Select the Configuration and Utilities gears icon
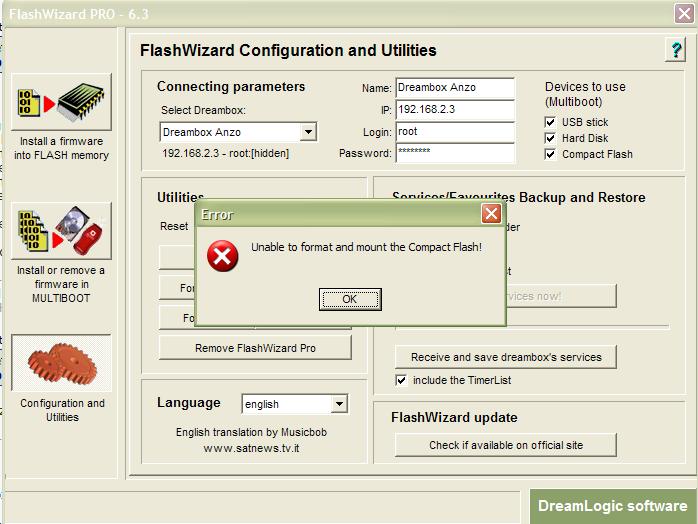 tap(61, 363)
